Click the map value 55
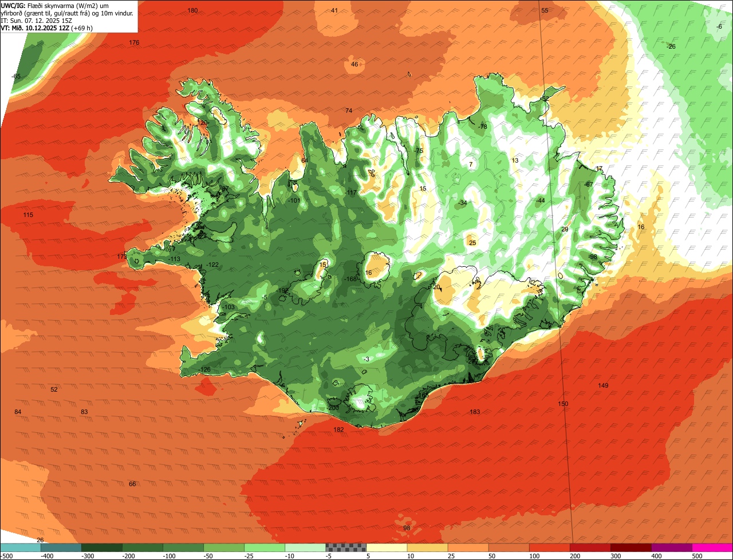The width and height of the screenshot is (733, 560). (545, 10)
